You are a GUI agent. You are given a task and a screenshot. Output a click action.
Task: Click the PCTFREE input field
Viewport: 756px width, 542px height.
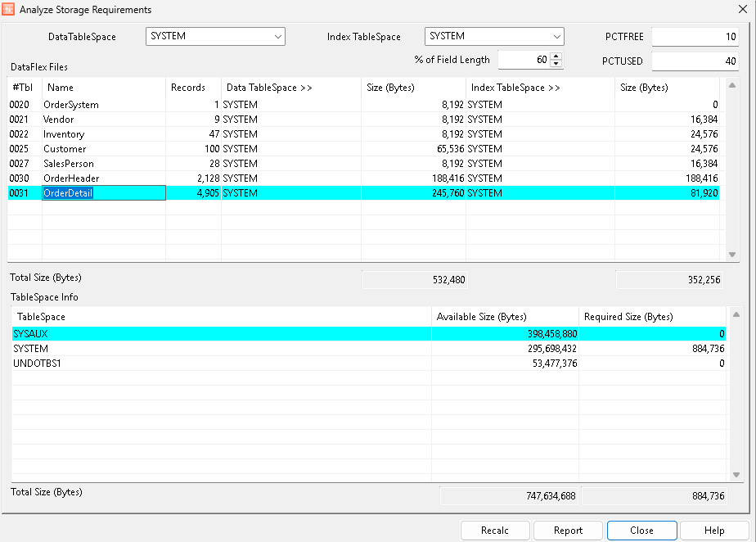point(695,37)
